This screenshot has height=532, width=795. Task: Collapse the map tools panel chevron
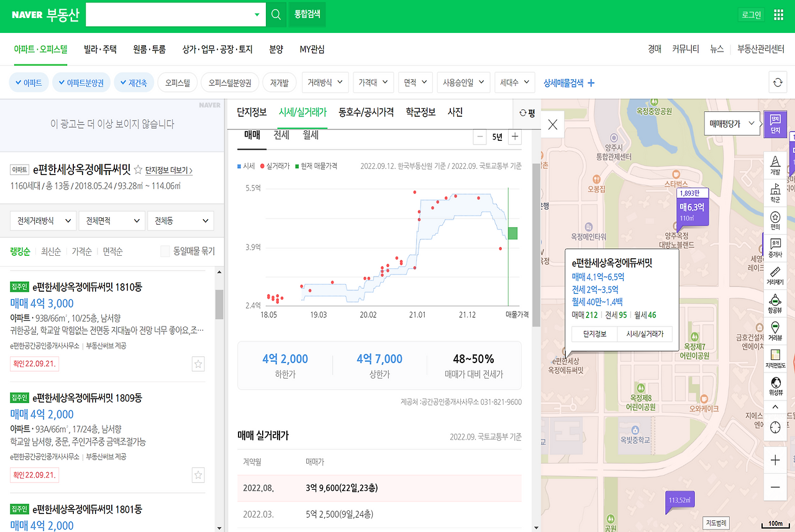775,407
